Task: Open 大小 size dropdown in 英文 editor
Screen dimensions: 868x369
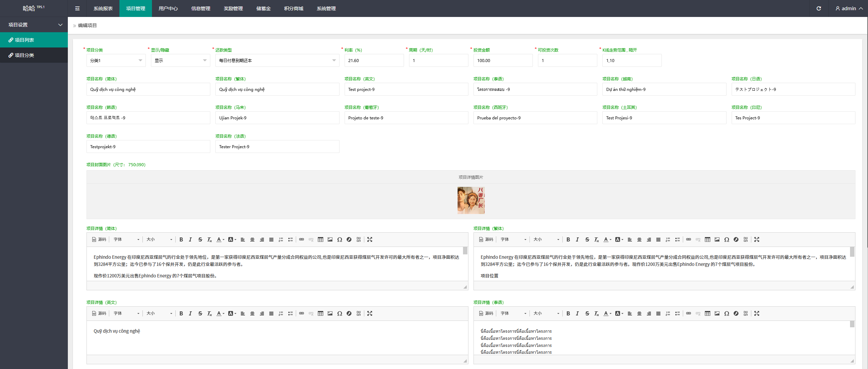Action: click(159, 313)
